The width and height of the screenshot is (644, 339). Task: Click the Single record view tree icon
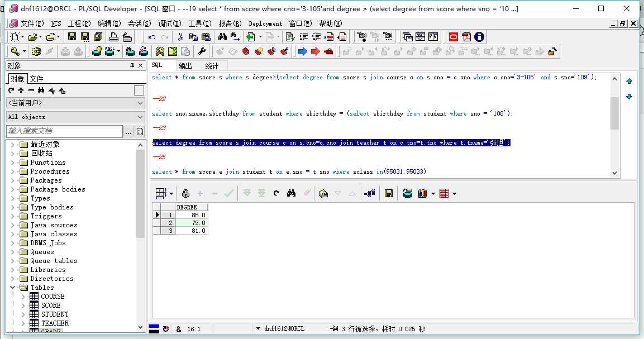tap(369, 193)
